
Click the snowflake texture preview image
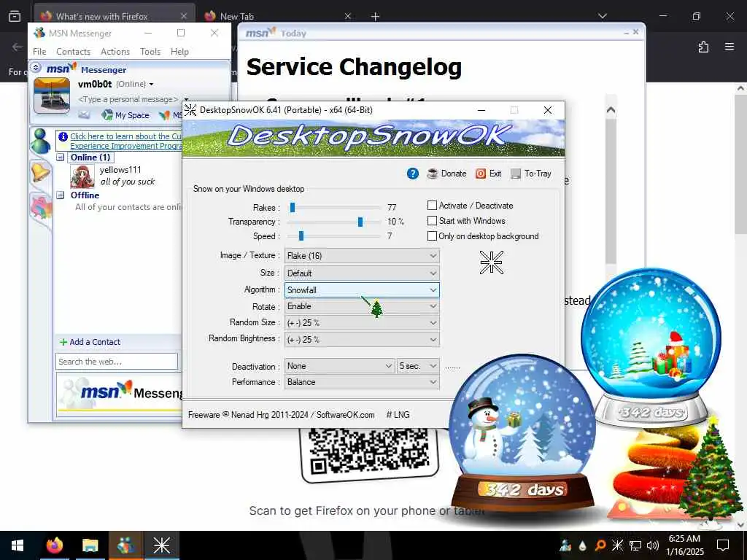tap(491, 262)
